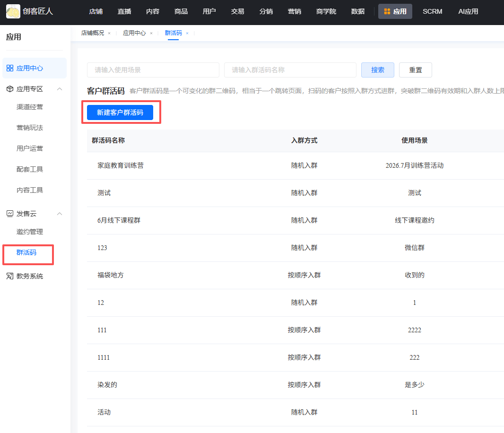The width and height of the screenshot is (504, 433).
Task: Click the 客户群活码 heading
Action: coord(106,91)
